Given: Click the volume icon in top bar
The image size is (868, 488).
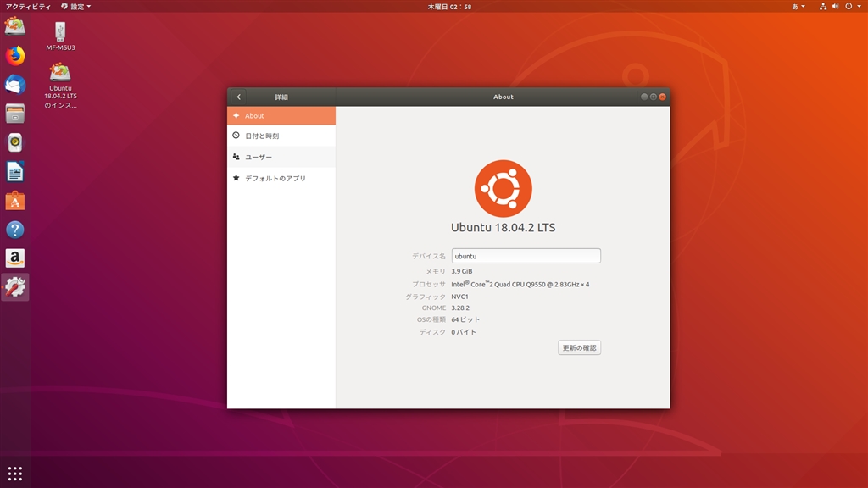Looking at the screenshot, I should (835, 7).
